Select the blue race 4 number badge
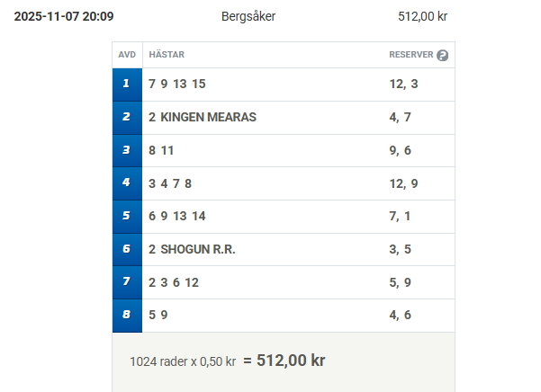 pos(127,183)
